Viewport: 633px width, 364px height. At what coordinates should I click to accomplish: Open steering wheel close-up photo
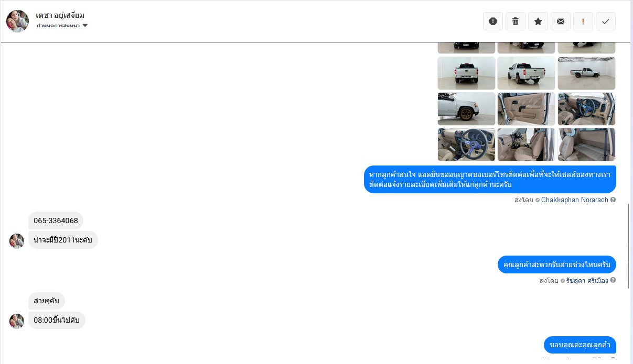pos(466,145)
